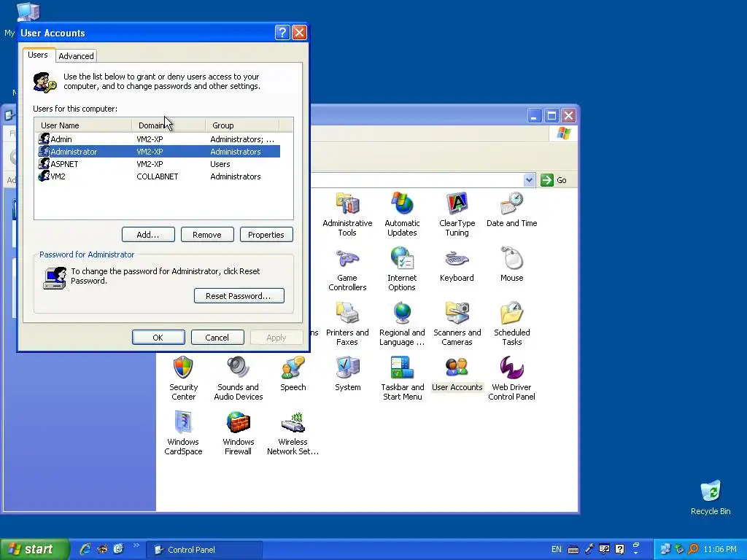Click the Add... button
Screen dimensions: 747x560
pos(148,235)
